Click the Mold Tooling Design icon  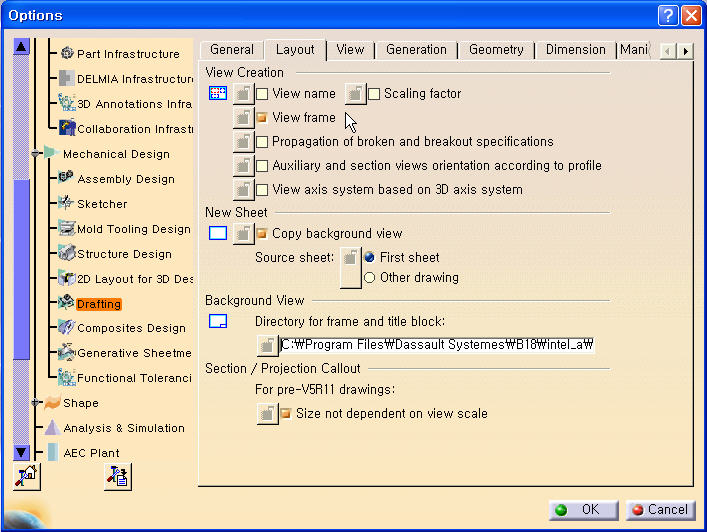tap(66, 228)
